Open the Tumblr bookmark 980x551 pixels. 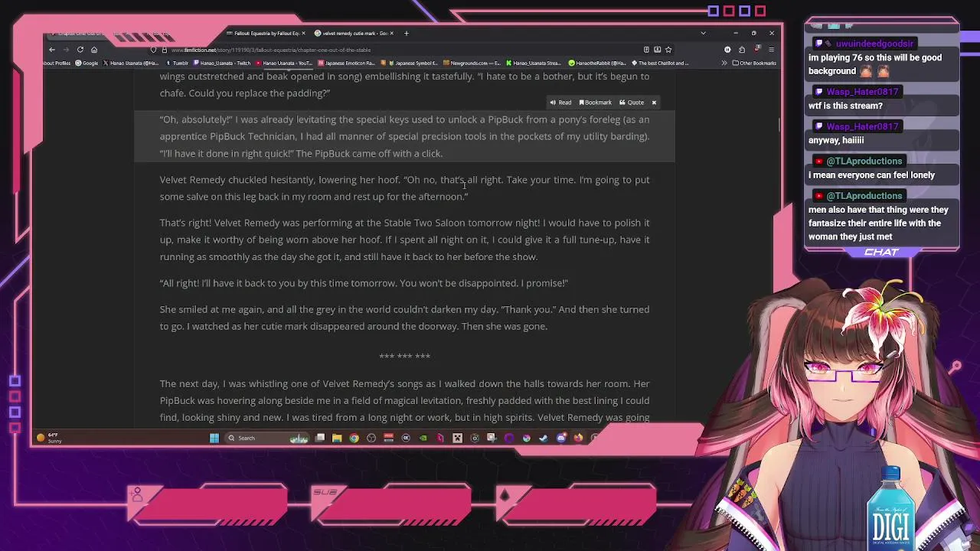178,63
